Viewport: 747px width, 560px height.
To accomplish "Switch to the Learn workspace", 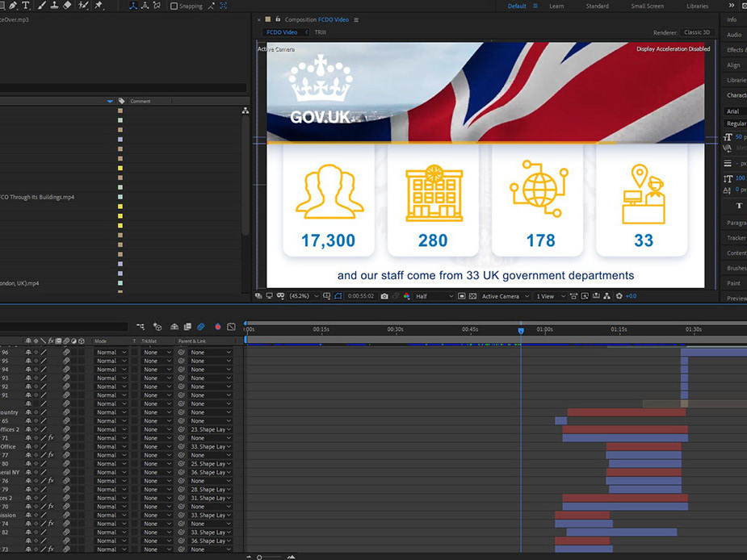I will click(x=556, y=6).
